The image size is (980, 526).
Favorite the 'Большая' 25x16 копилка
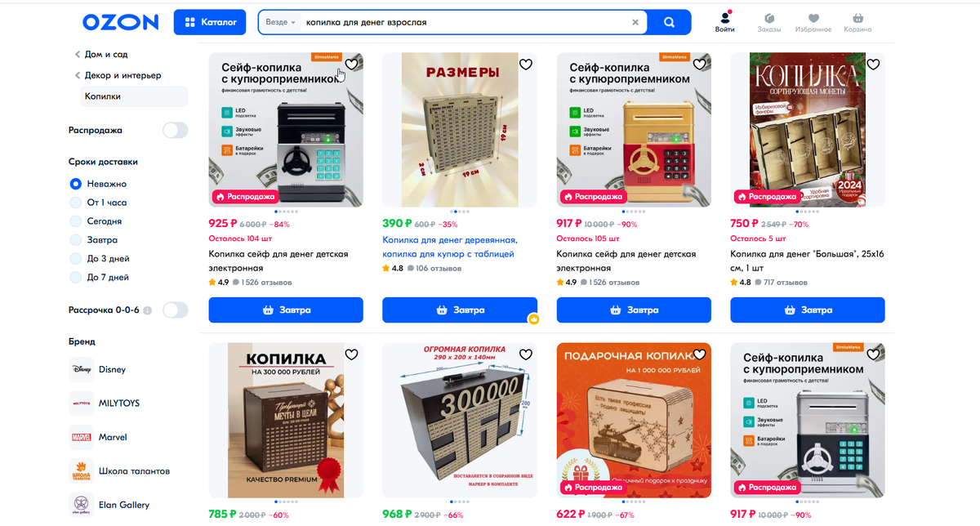873,65
